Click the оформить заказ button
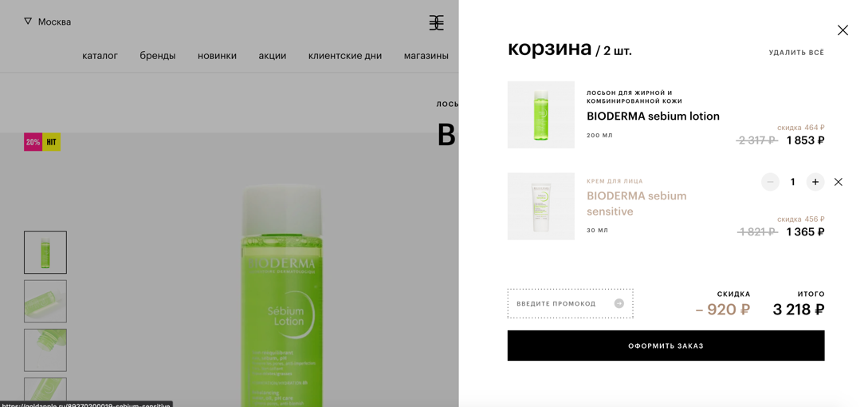 666,346
